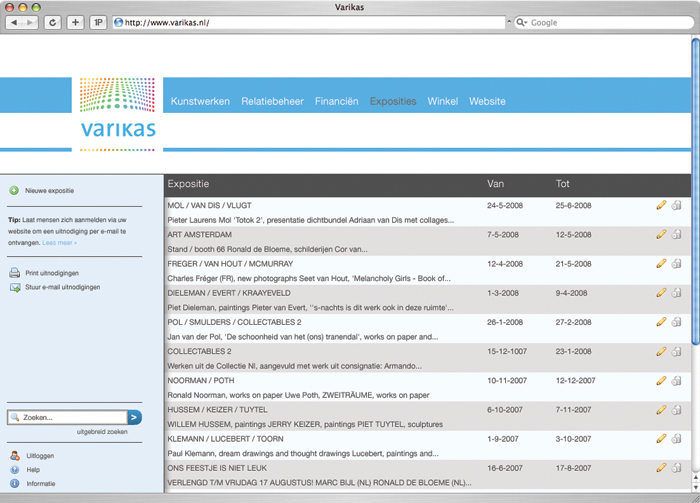Click document icon for MOL / VAN DIS / VLUGT
This screenshot has height=503, width=700.
point(677,205)
